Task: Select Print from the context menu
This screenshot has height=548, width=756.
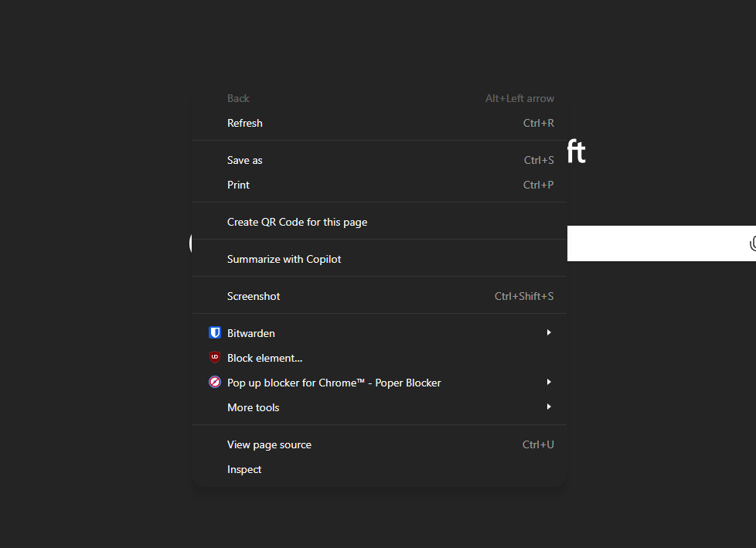Action: (238, 185)
